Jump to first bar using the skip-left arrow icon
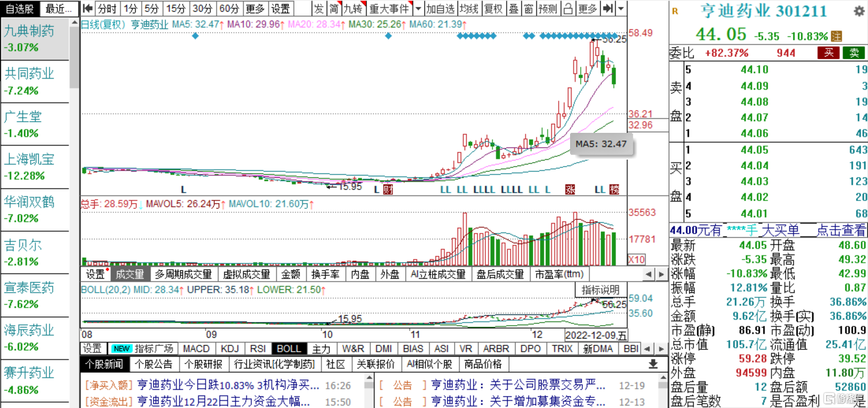This screenshot has height=408, width=868. (x=88, y=8)
